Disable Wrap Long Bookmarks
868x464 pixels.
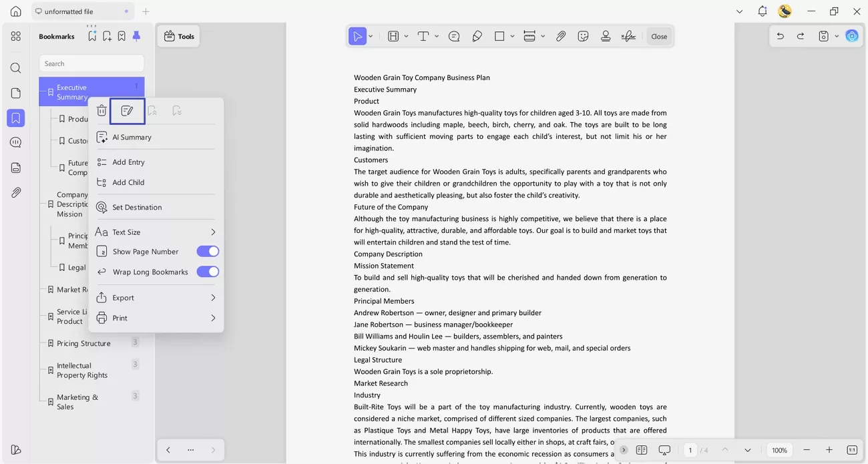[x=208, y=272]
